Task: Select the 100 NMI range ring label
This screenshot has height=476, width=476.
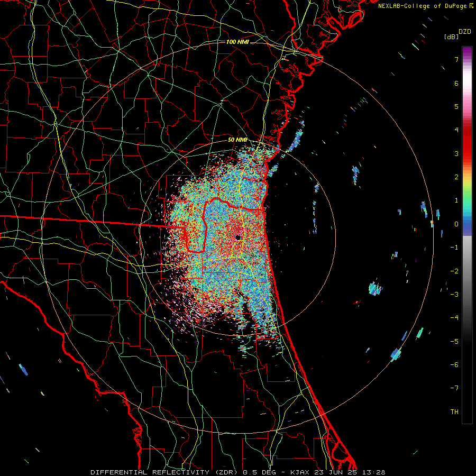Action: (x=237, y=42)
